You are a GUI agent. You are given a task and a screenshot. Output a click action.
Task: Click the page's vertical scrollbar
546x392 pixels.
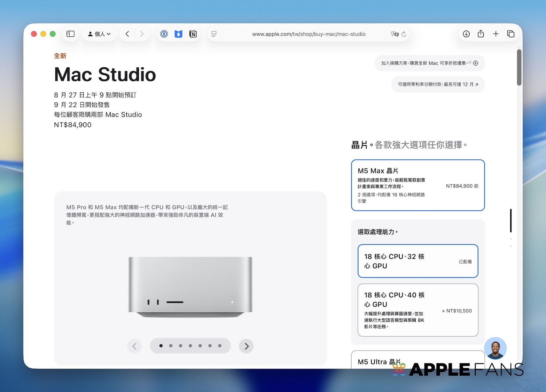point(519,67)
